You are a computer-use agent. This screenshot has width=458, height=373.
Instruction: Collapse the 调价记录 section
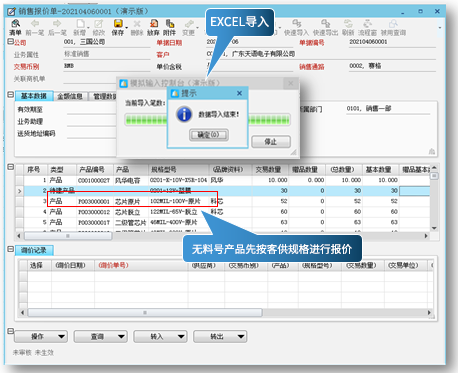[x=10, y=249]
